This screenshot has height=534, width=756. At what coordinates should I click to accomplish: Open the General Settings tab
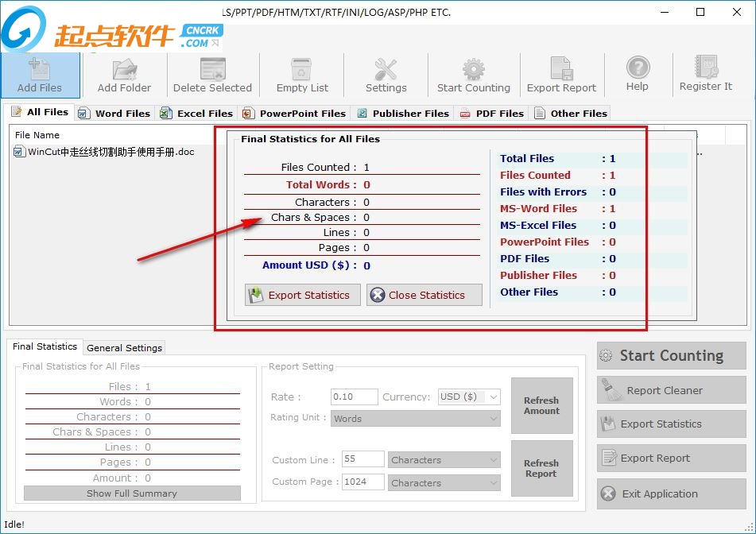click(x=124, y=348)
